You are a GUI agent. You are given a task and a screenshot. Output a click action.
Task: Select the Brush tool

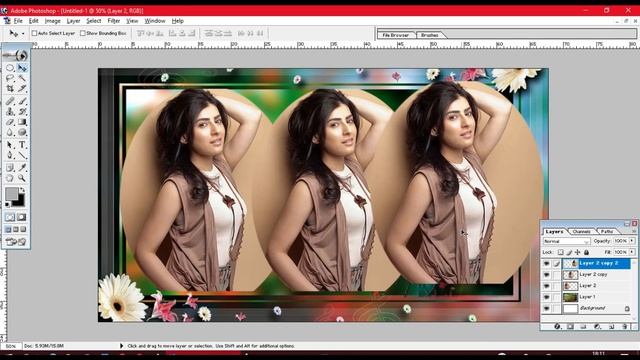coord(22,101)
